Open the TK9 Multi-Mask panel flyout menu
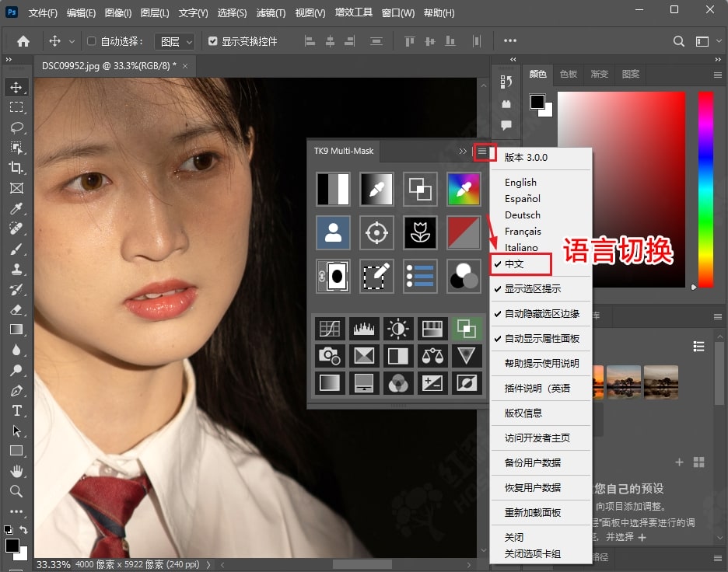This screenshot has height=572, width=728. (483, 151)
